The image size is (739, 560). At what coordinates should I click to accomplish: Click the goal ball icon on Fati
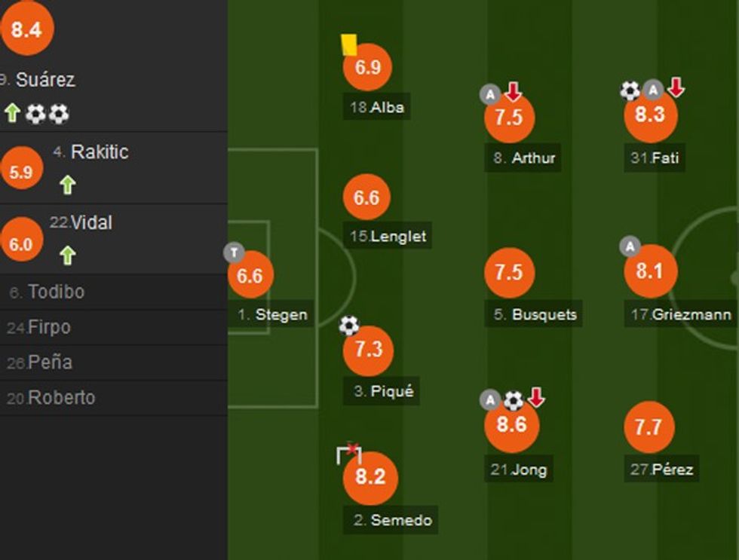pos(630,90)
